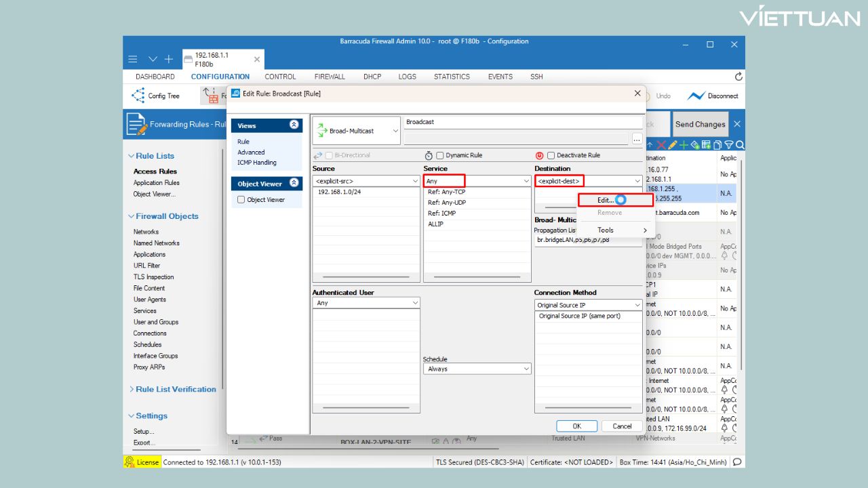Viewport: 868px width, 488px height.
Task: Click the yellow pencil edit rule icon
Action: 672,145
